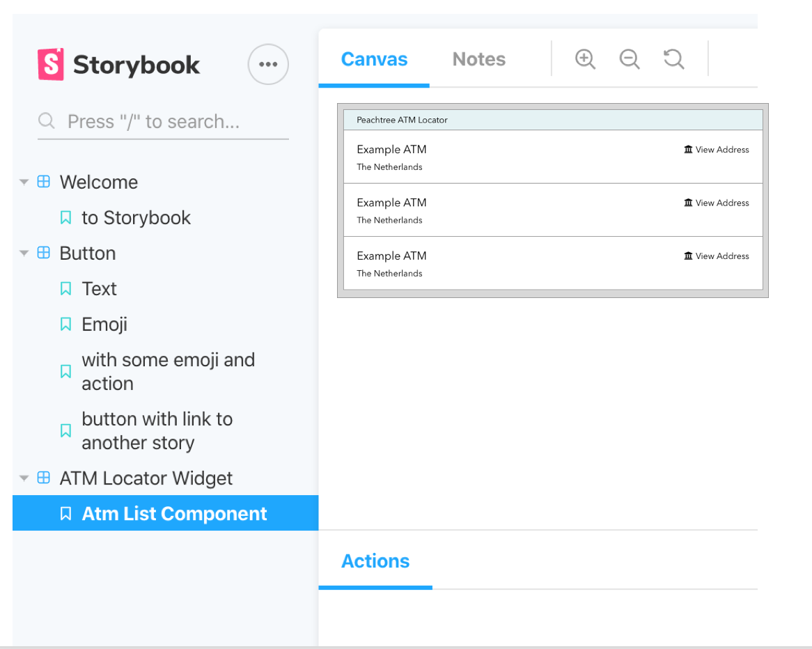Click the component grid icon beside Button
This screenshot has height=649, width=812.
pos(43,253)
